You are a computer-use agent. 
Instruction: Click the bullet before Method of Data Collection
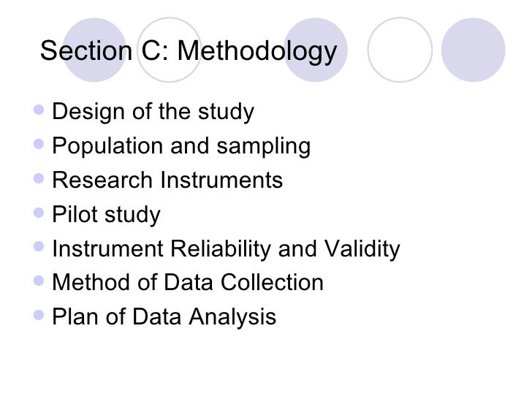click(x=44, y=282)
